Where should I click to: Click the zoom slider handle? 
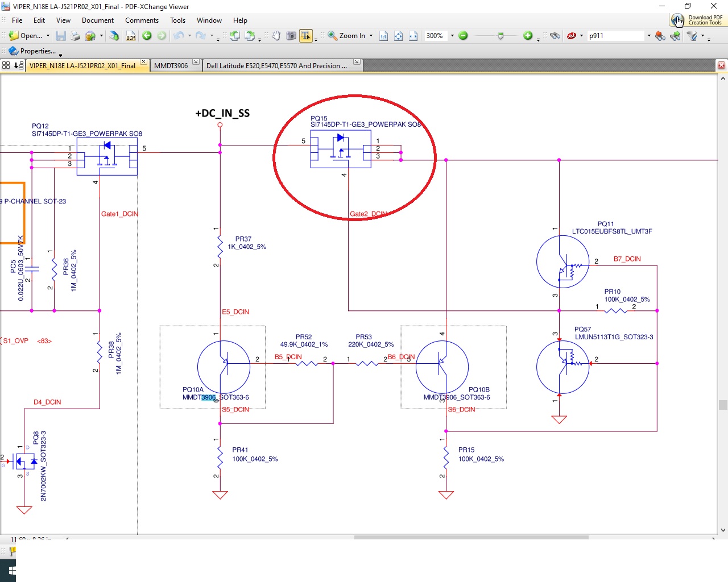[x=500, y=36]
